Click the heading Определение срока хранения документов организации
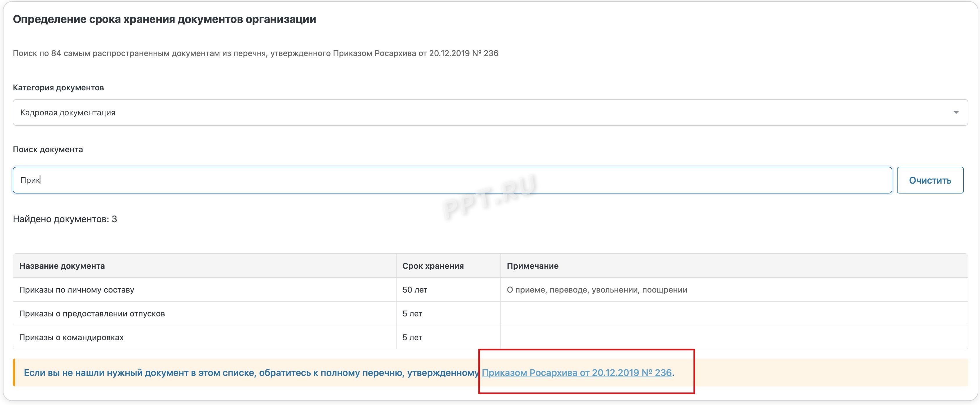 164,19
